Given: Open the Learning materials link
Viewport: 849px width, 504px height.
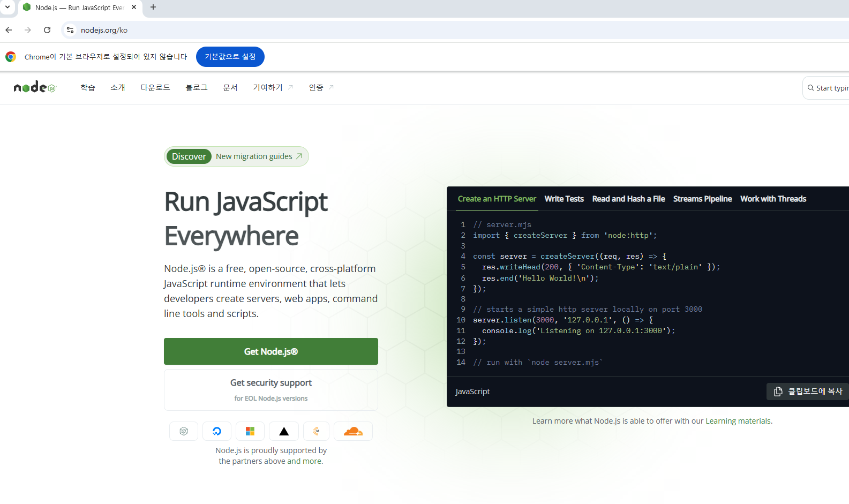Looking at the screenshot, I should pyautogui.click(x=738, y=421).
